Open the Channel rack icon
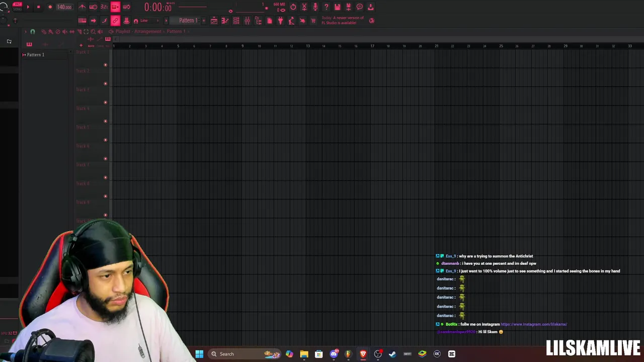Screen dimensions: 644x362 [x=236, y=21]
